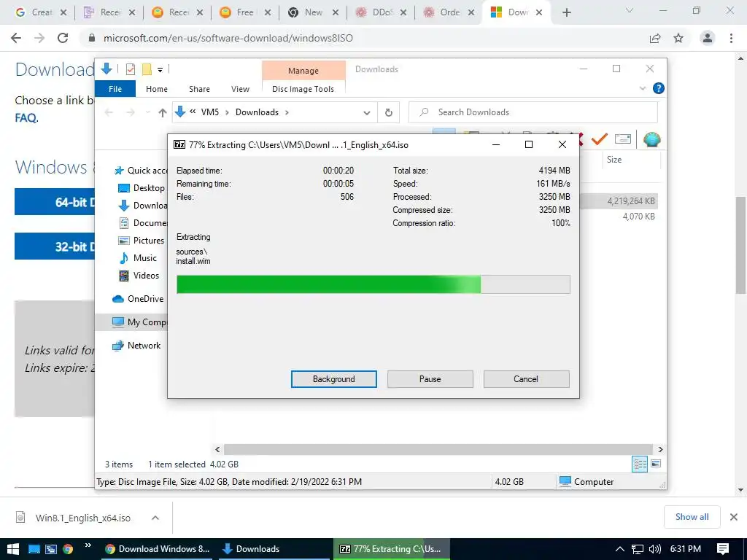This screenshot has height=560, width=747.
Task: Open Chrome tab search dropdown
Action: coord(630,10)
